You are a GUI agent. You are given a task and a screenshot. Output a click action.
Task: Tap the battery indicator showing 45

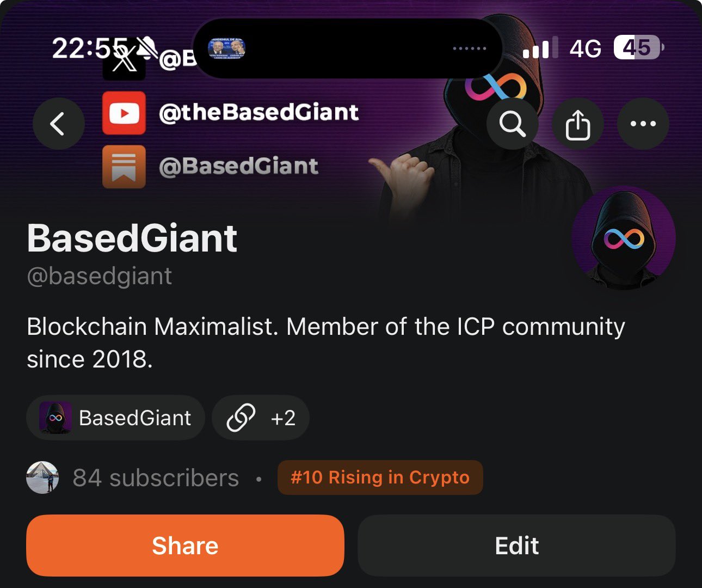click(638, 48)
